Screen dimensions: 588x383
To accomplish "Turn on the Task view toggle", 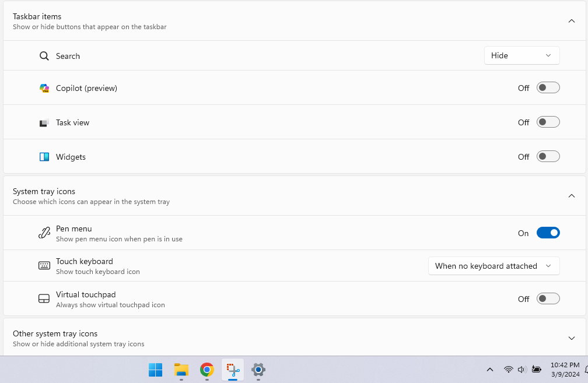I will coord(548,122).
